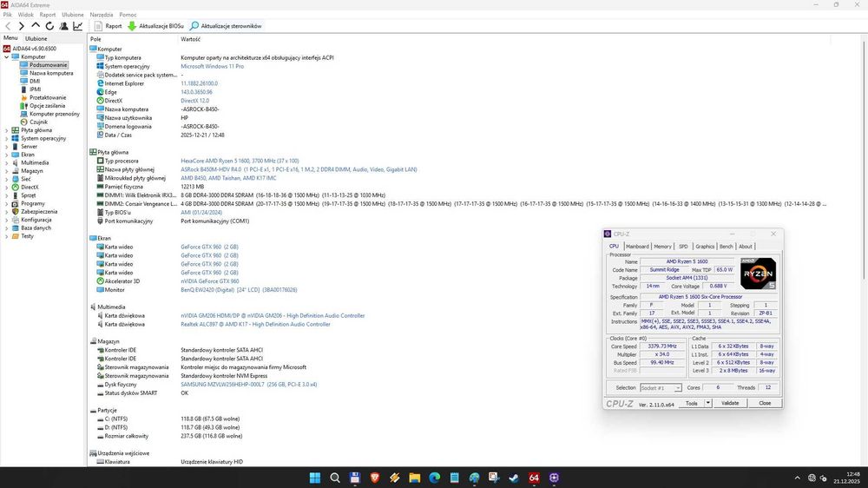Open the Windows Start menu
Screen dimensions: 868x488
tap(315, 478)
